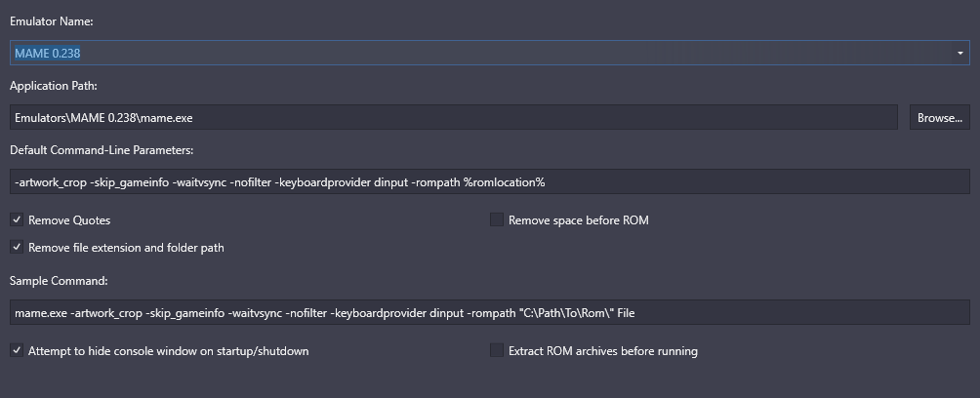980x398 pixels.
Task: Click the "Application Path:" label
Action: pyautogui.click(x=53, y=86)
